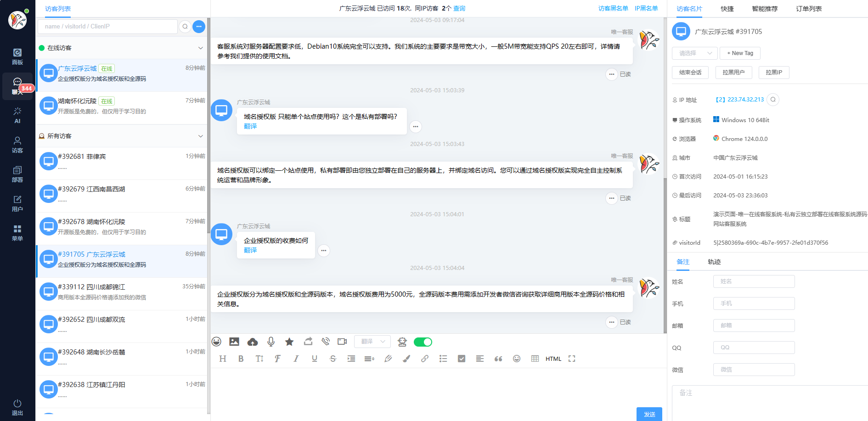Click the 姓名 input field
The height and width of the screenshot is (421, 868).
click(754, 281)
